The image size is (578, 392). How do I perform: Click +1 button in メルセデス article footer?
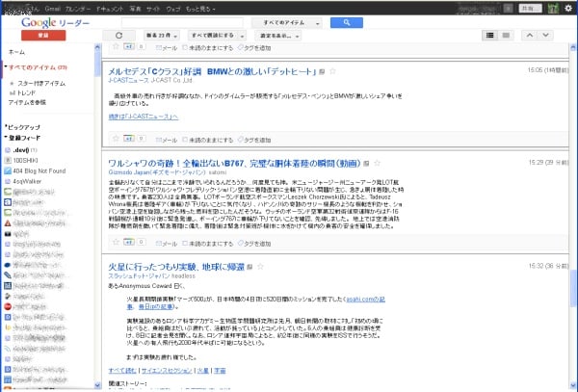coord(129,139)
